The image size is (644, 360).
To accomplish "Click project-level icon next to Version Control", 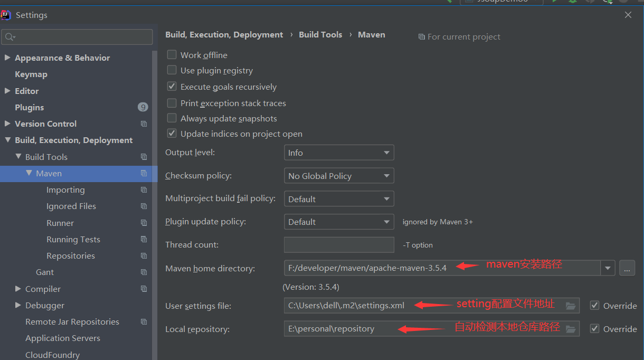I will 144,124.
